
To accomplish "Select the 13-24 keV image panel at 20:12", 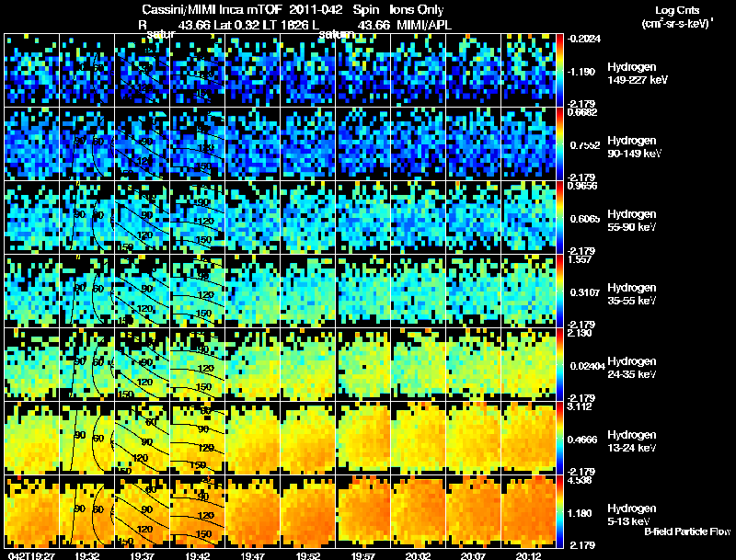I will (528, 439).
